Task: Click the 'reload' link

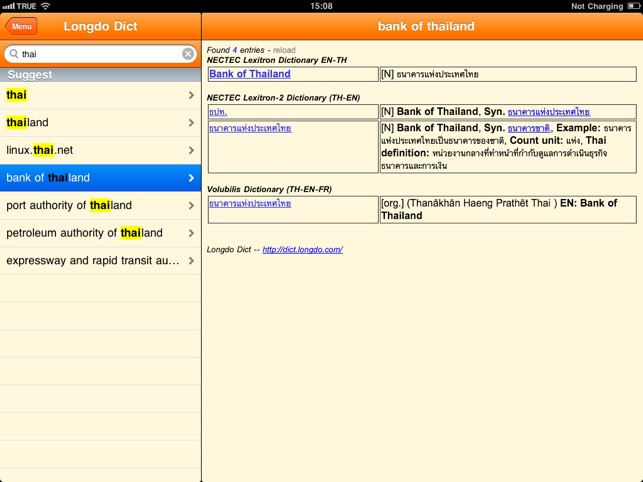Action: coord(284,50)
